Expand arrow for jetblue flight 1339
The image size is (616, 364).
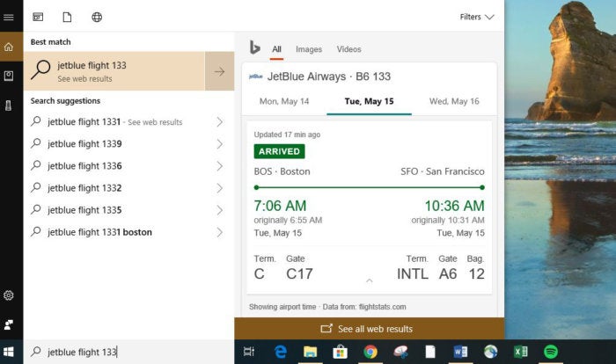click(x=220, y=143)
